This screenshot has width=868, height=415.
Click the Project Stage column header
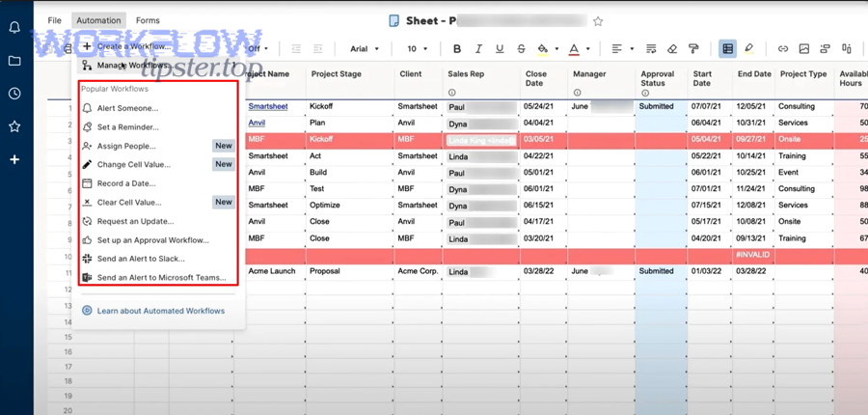click(336, 74)
